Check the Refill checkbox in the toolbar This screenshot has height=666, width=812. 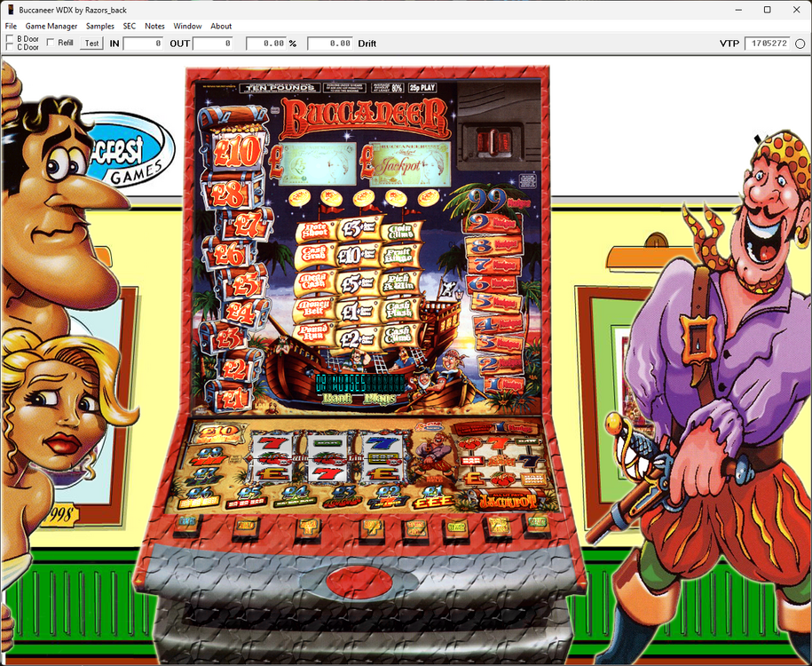51,42
